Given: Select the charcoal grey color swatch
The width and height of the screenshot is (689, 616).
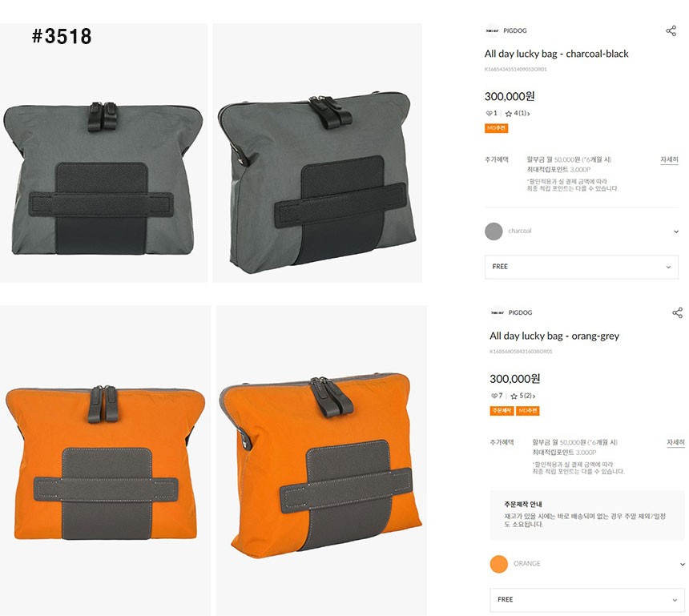Looking at the screenshot, I should (x=494, y=232).
